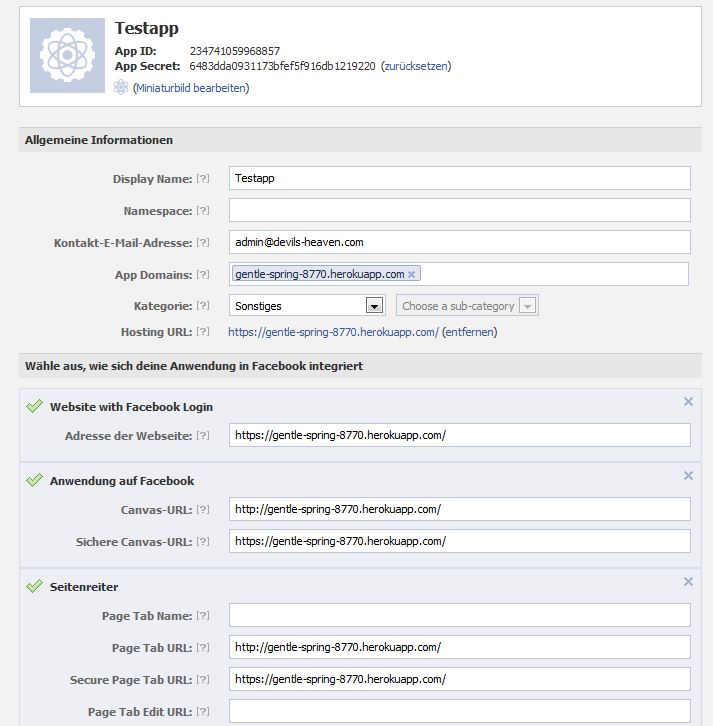Open help tooltip next to Display Name
Screen dimensions: 713x726
click(x=203, y=179)
